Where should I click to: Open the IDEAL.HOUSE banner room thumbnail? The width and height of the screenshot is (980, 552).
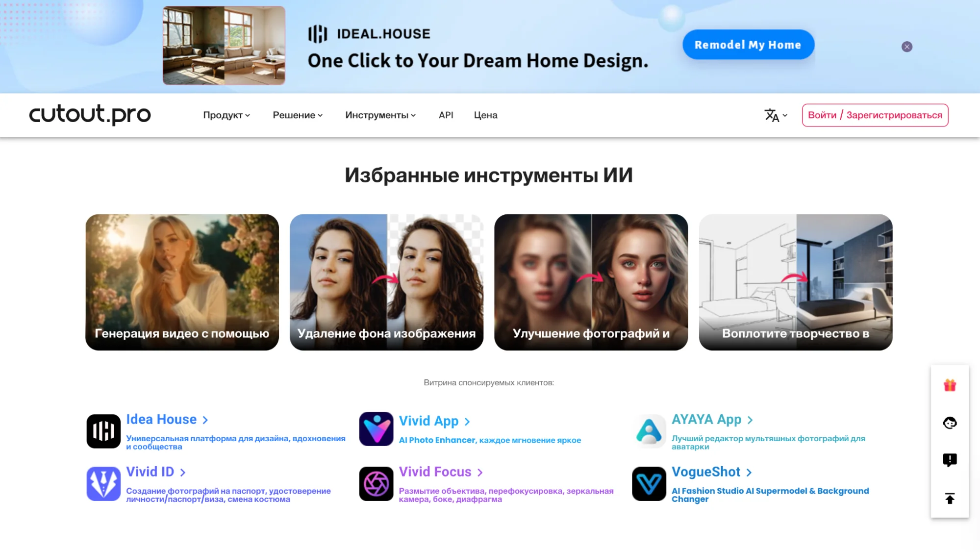pyautogui.click(x=224, y=46)
